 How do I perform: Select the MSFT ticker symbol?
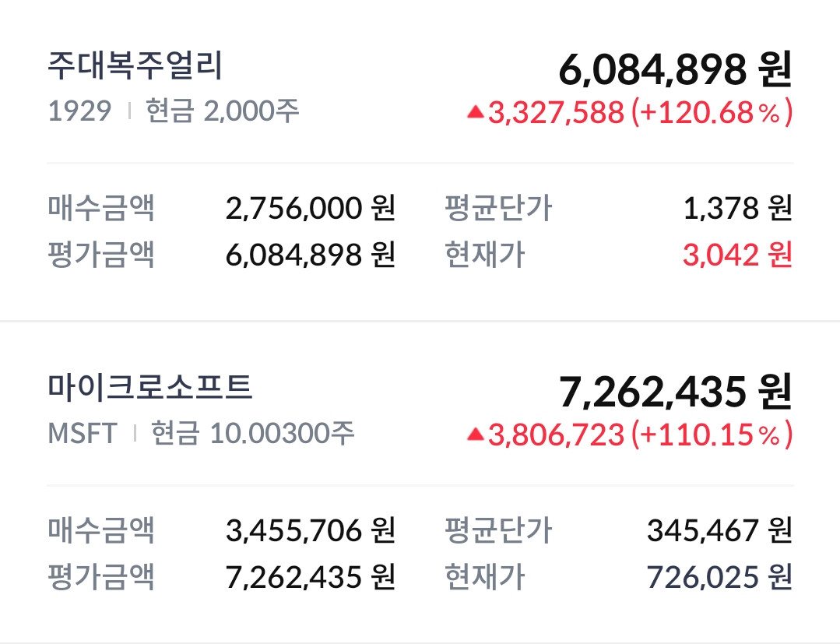coord(83,433)
